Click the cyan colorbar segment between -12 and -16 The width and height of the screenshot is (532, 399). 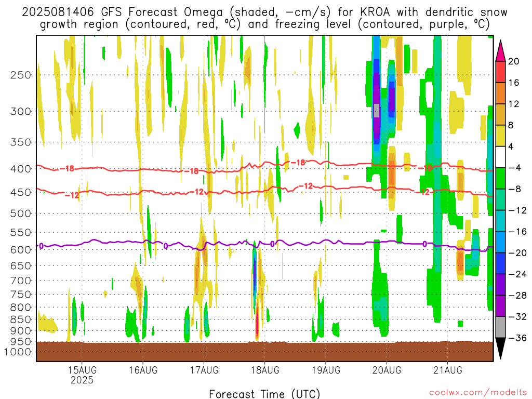coord(500,221)
